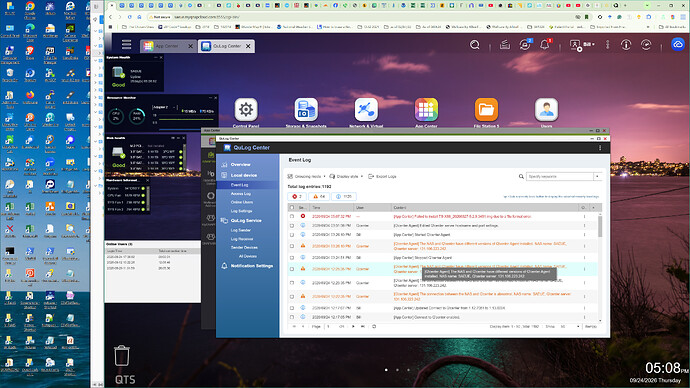Tick the select-all checkbox in log header
The width and height of the screenshot is (690, 388).
[x=292, y=208]
